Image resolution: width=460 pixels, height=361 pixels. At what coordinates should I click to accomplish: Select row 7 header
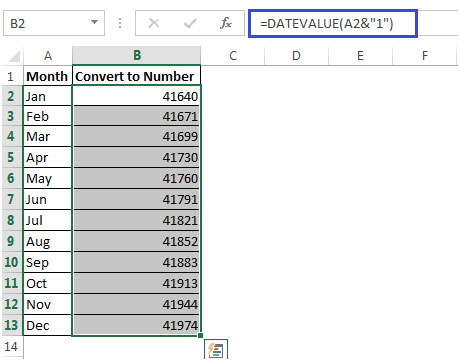tap(11, 199)
